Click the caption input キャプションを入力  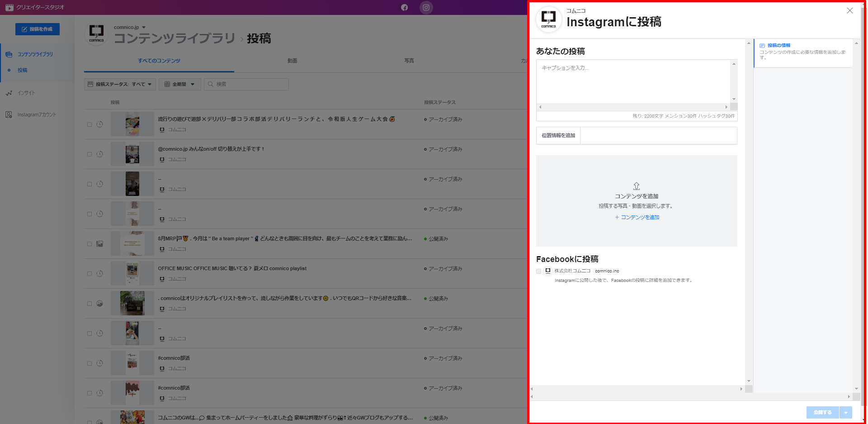[x=633, y=81]
